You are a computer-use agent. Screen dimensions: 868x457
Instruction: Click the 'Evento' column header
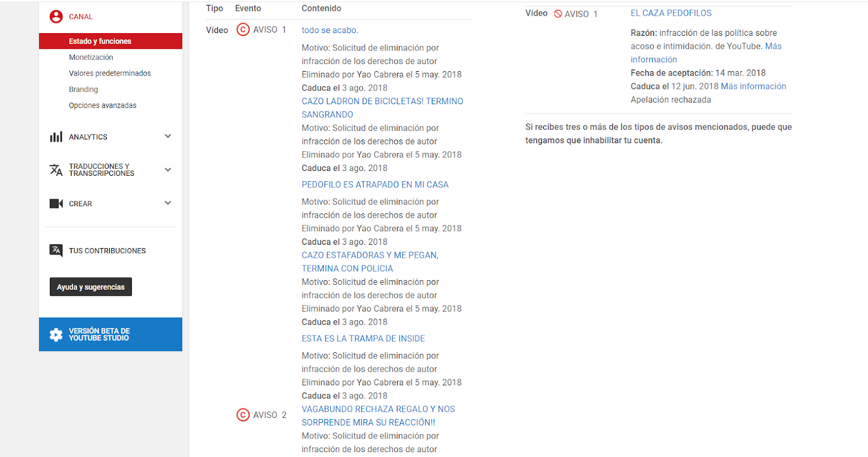[248, 8]
